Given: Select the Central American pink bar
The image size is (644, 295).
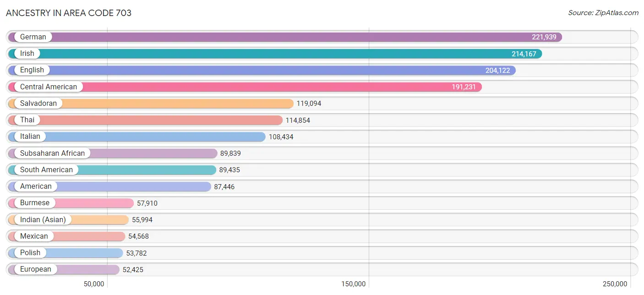Looking at the screenshot, I should 245,87.
